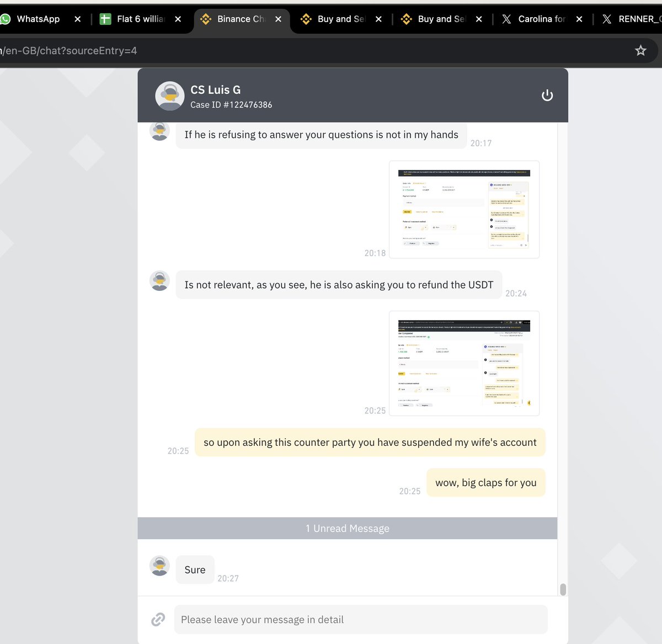Click the end chat power icon
Image resolution: width=662 pixels, height=644 pixels.
[x=547, y=95]
